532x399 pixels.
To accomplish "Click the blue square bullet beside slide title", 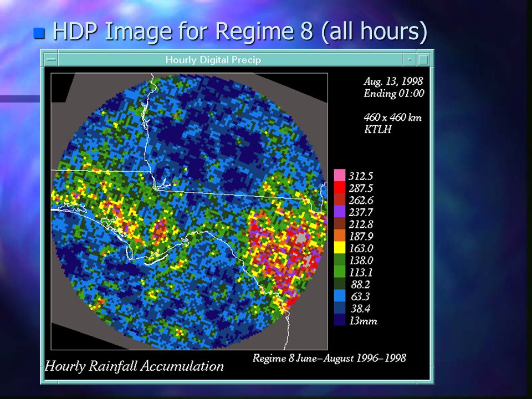I will [39, 33].
